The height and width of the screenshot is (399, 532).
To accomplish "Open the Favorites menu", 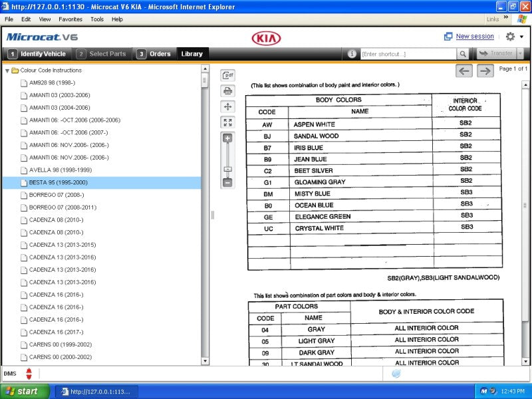I will (x=69, y=19).
